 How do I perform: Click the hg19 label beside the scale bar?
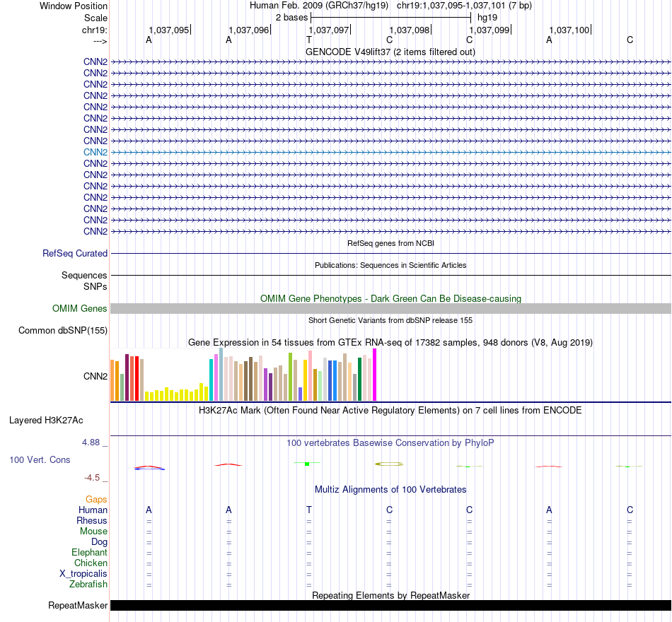[487, 18]
